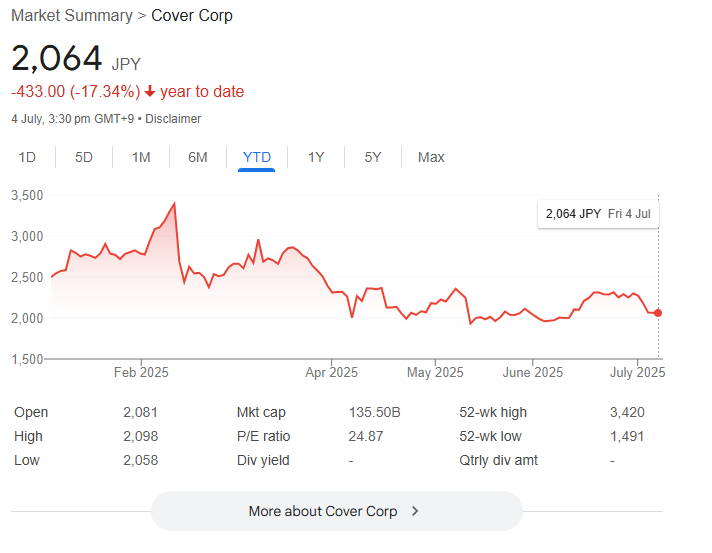Select the YTD range tab
This screenshot has height=553, width=712.
(257, 157)
